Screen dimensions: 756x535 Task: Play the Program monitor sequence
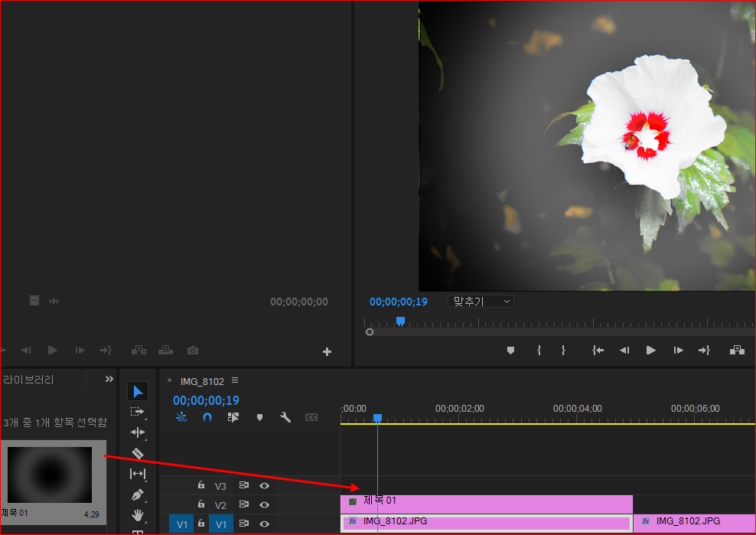tap(651, 351)
